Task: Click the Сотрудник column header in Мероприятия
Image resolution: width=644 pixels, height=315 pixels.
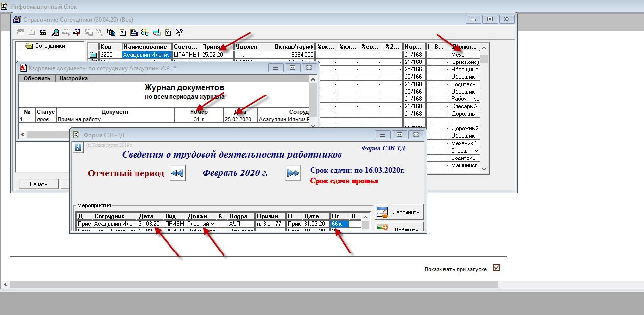Action: pos(115,216)
